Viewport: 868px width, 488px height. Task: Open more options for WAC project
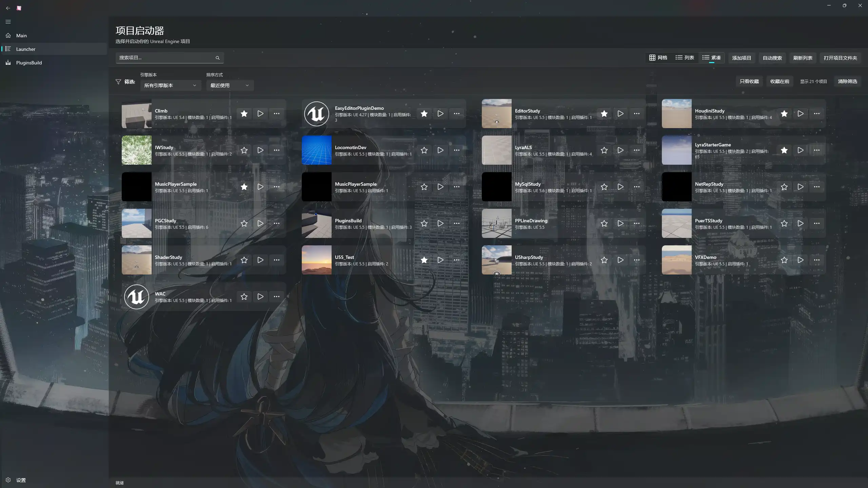tap(276, 297)
